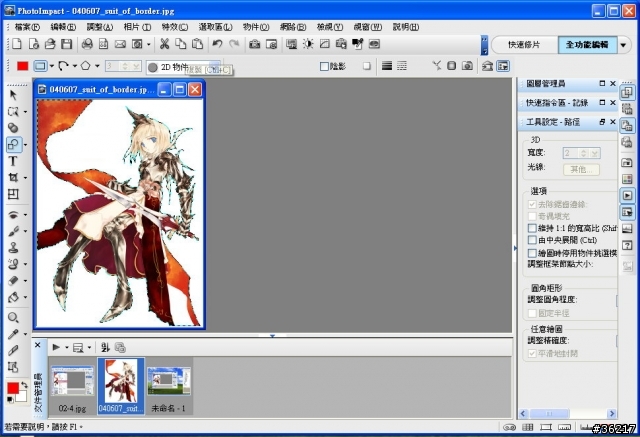Click the camera capture icon in toolbar

click(x=255, y=44)
